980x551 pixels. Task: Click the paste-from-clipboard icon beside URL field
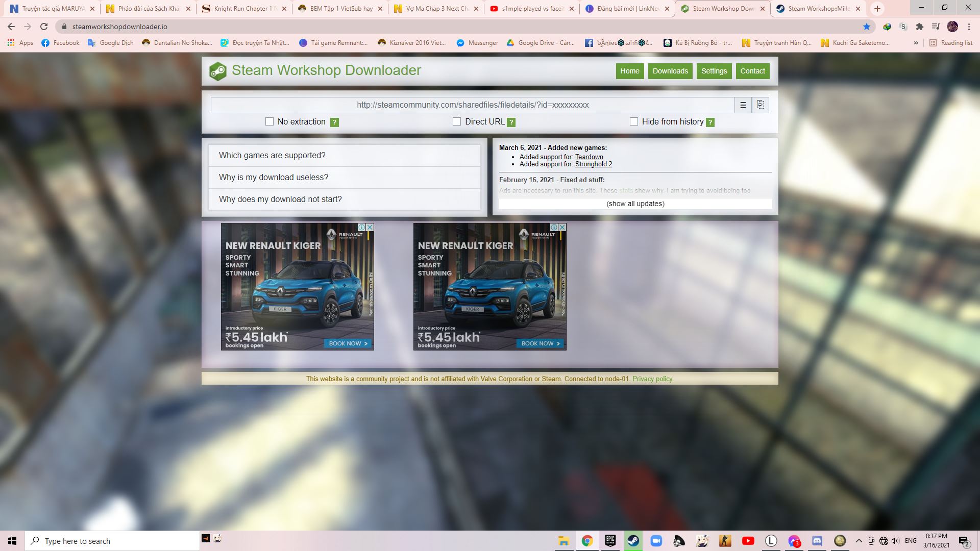click(760, 105)
